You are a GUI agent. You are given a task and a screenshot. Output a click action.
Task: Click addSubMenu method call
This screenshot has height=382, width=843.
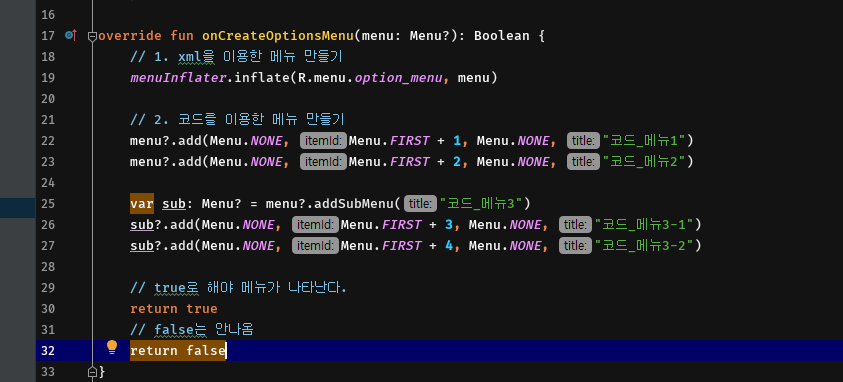[355, 204]
